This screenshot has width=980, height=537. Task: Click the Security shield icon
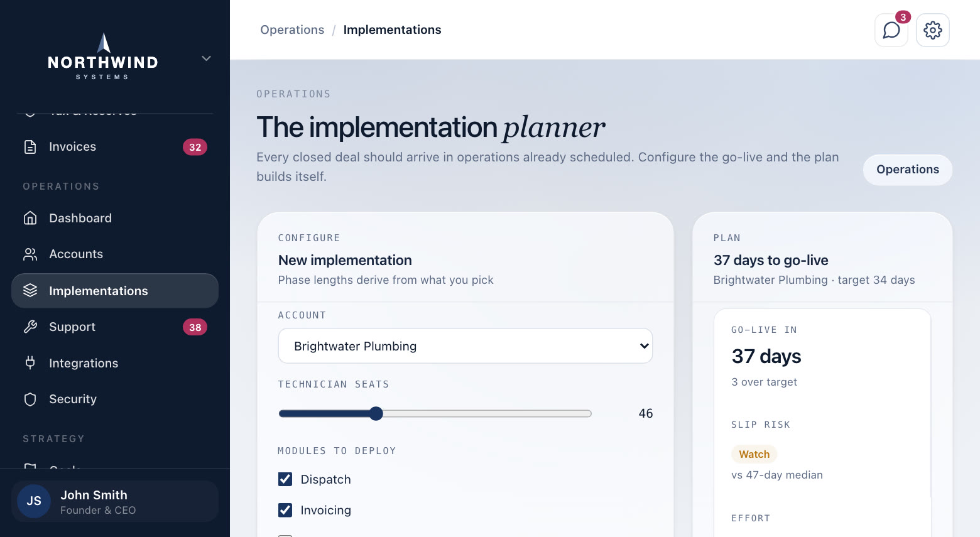30,399
